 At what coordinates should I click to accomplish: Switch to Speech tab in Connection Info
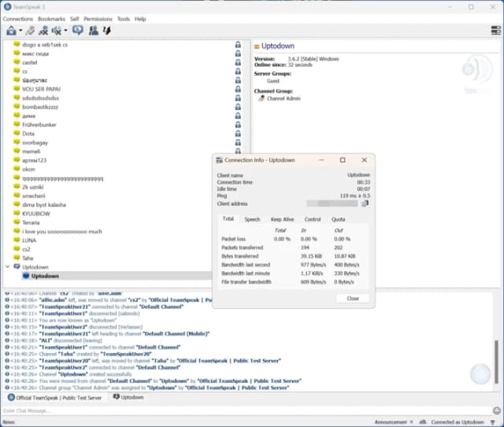point(252,219)
